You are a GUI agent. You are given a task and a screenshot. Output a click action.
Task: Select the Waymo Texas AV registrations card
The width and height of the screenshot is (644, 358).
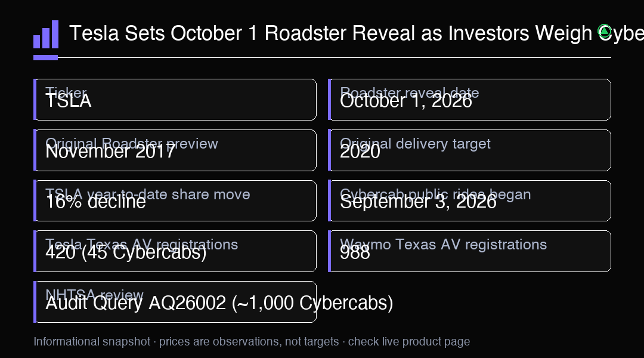click(x=469, y=251)
